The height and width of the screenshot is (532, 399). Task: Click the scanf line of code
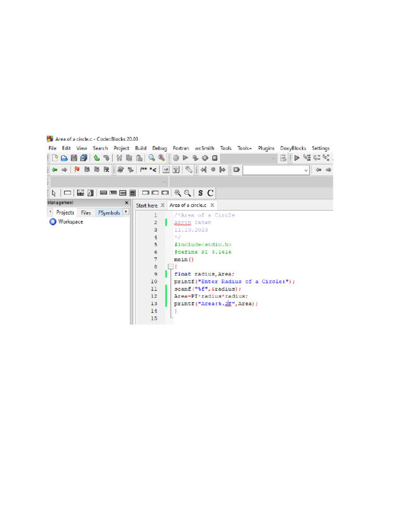207,289
